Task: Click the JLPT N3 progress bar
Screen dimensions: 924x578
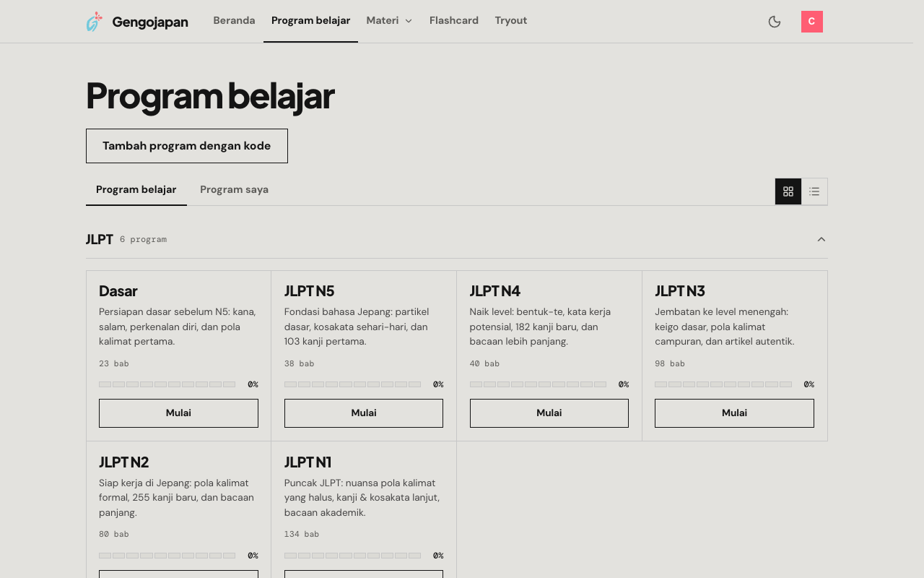Action: coord(723,384)
